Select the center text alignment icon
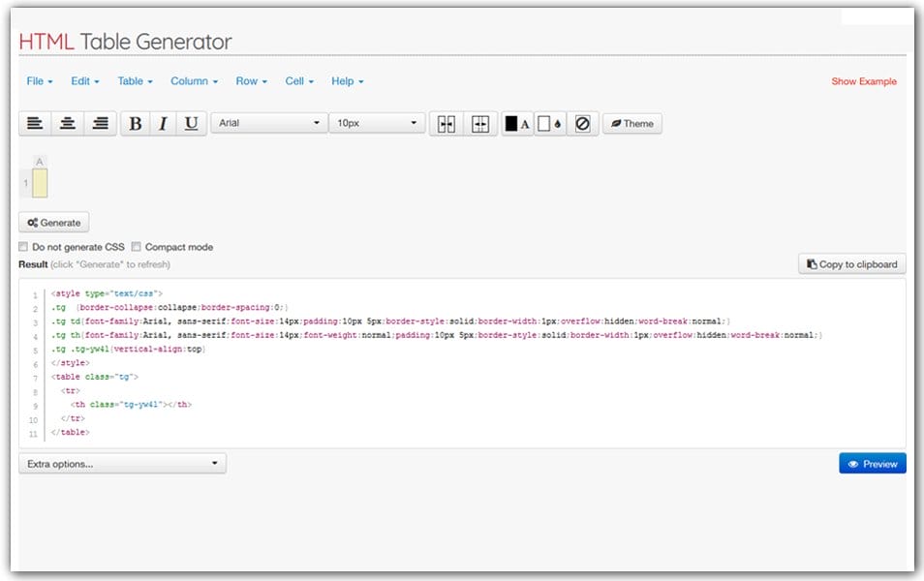The image size is (924, 581). 67,123
